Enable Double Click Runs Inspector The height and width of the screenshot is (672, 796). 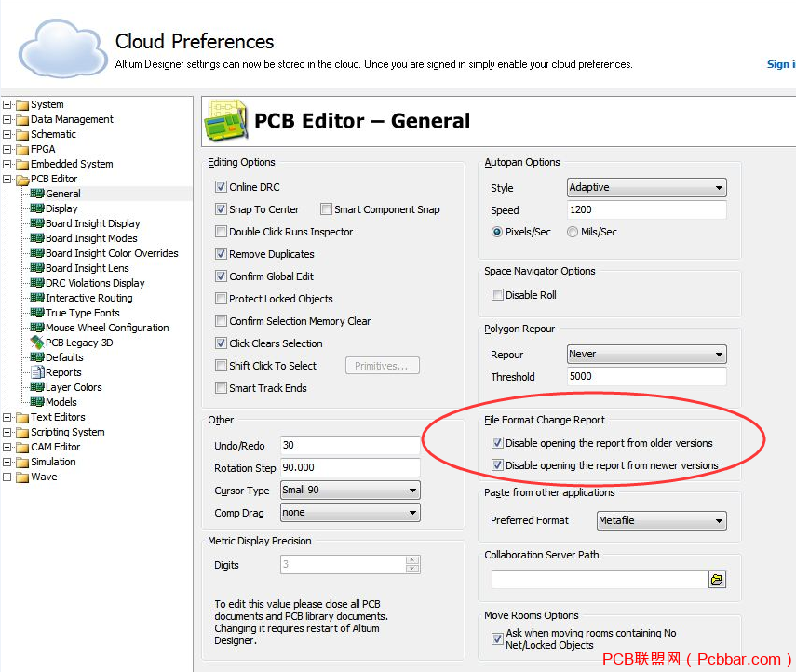[x=221, y=232]
